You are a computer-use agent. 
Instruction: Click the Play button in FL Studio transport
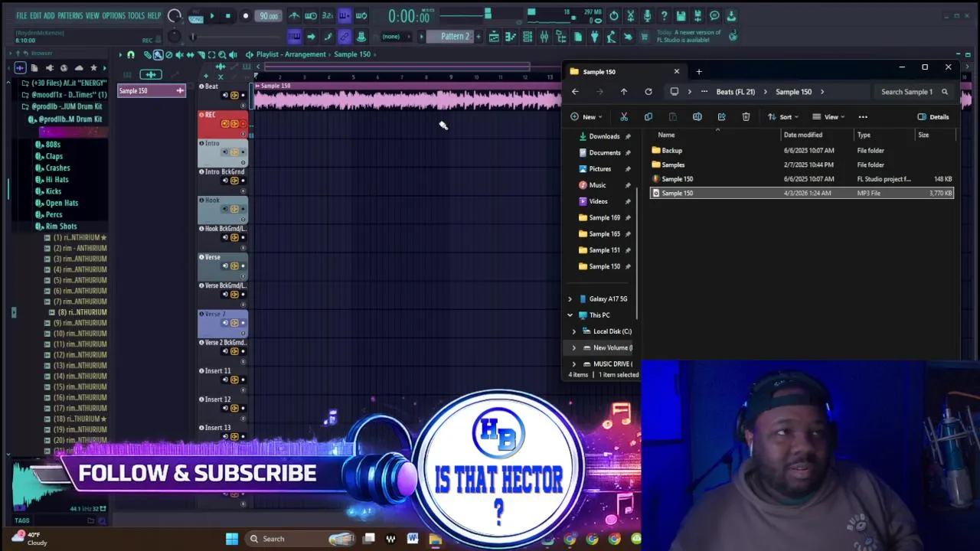[212, 15]
